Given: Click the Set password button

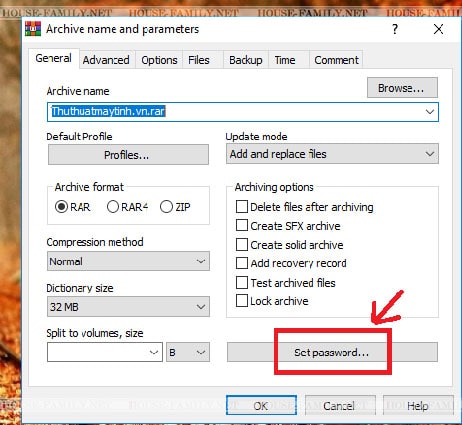Looking at the screenshot, I should coord(332,352).
